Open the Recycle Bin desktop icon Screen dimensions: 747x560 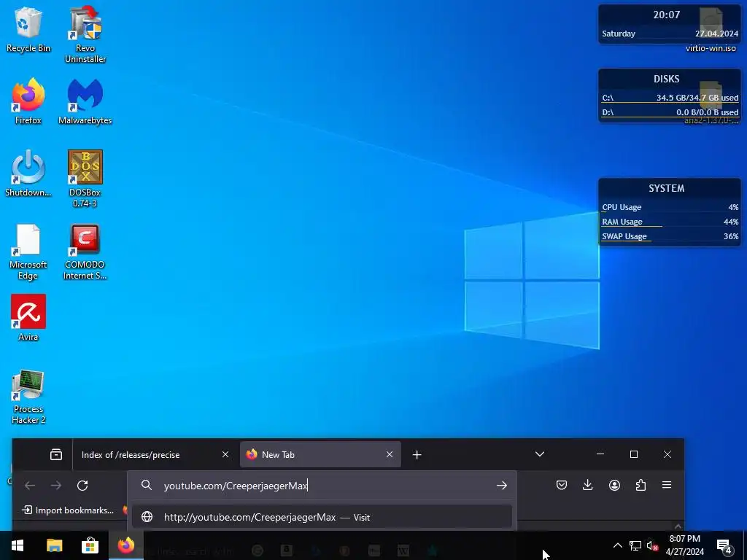click(x=28, y=29)
